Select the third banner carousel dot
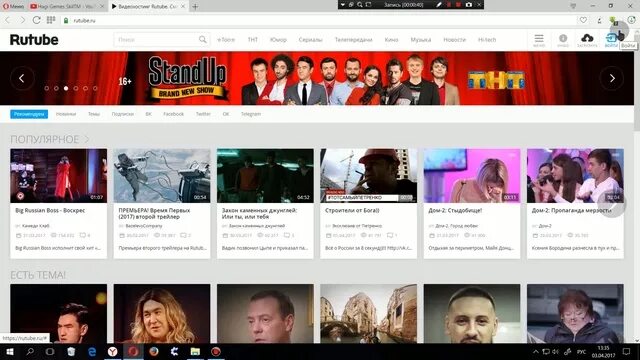640x360 pixels. (66, 88)
